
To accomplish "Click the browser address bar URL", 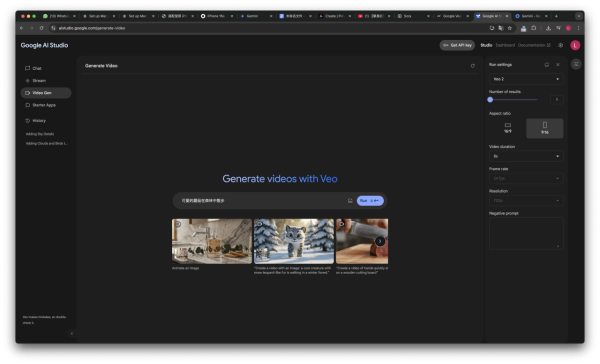I will tap(92, 28).
